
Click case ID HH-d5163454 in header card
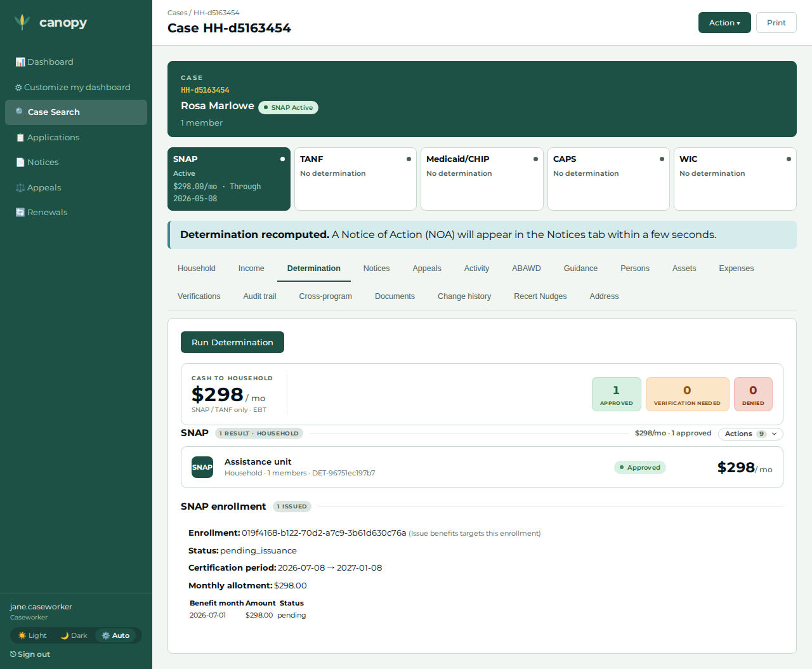click(205, 90)
